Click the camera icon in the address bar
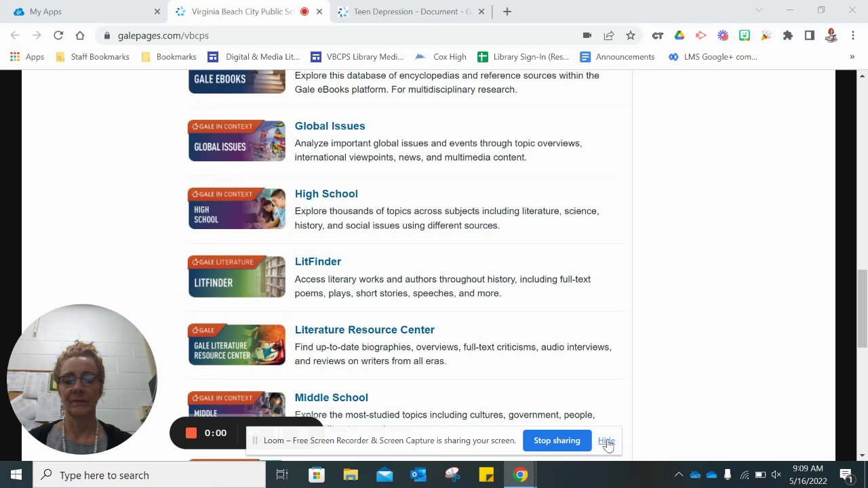The width and height of the screenshot is (868, 488). coord(587,35)
